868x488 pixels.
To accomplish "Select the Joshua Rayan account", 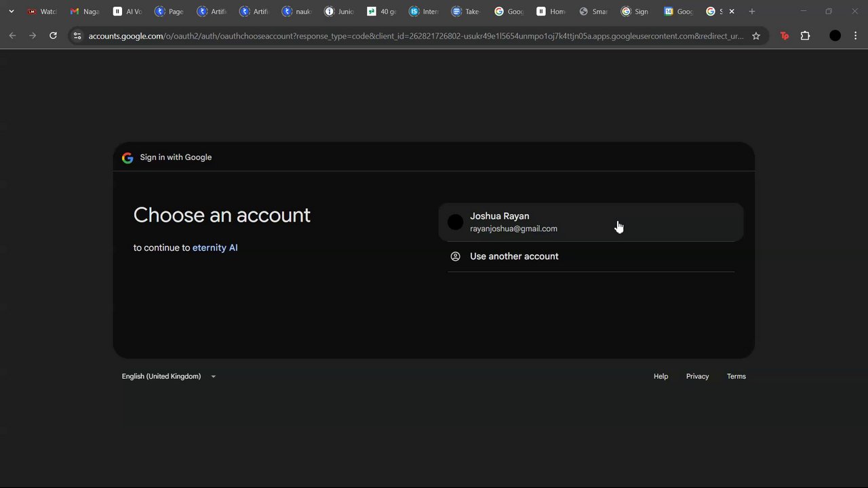I will (591, 222).
